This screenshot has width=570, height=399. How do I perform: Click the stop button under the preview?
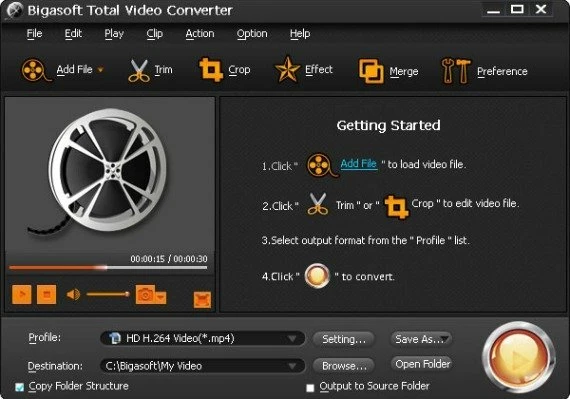coord(47,294)
